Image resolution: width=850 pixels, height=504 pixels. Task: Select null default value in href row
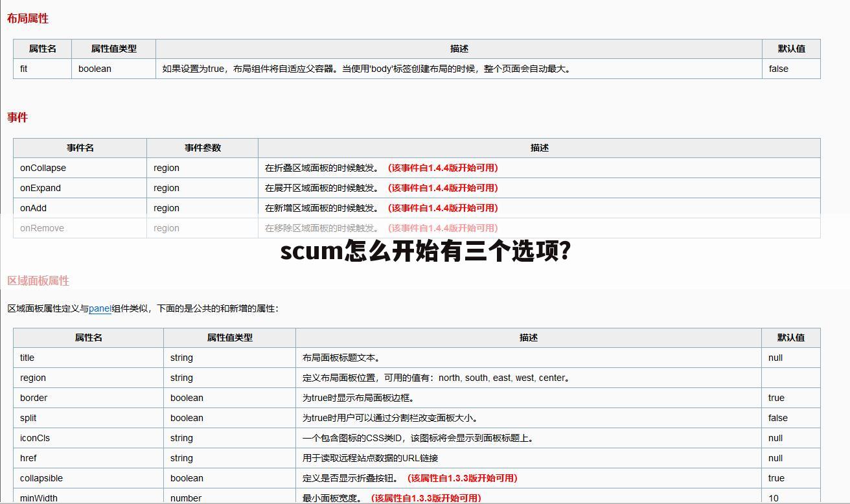click(x=775, y=458)
